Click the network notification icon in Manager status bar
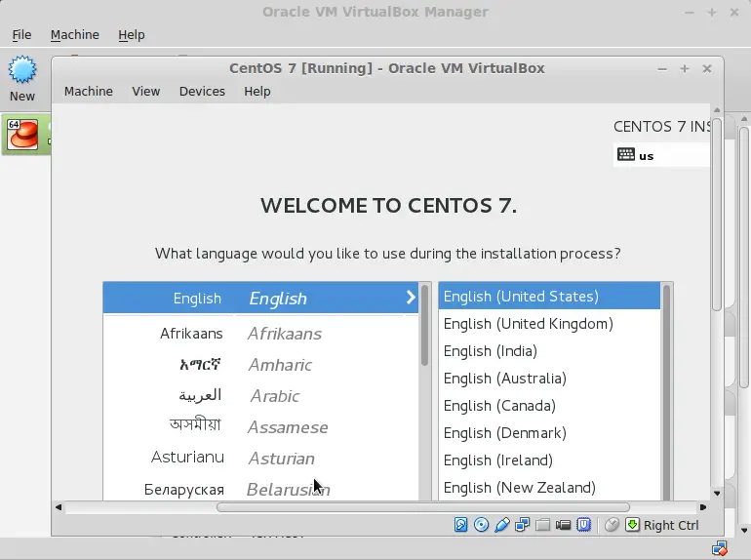The height and width of the screenshot is (560, 751). (x=720, y=548)
